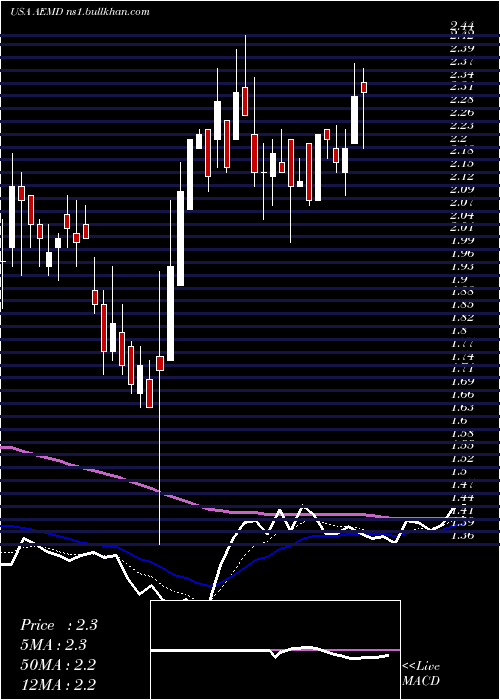Click the 2.44 price axis label
The width and height of the screenshot is (500, 700).
click(x=462, y=26)
